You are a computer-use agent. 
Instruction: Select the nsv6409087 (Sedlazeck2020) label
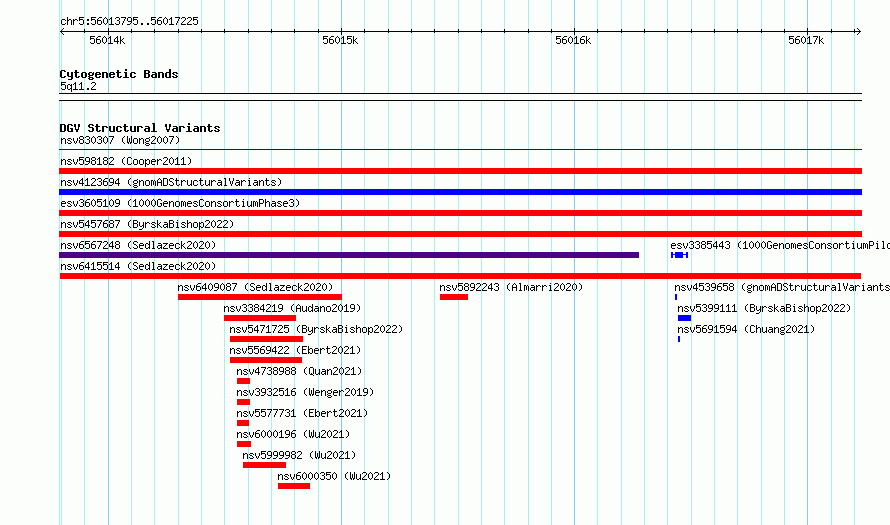(x=255, y=287)
